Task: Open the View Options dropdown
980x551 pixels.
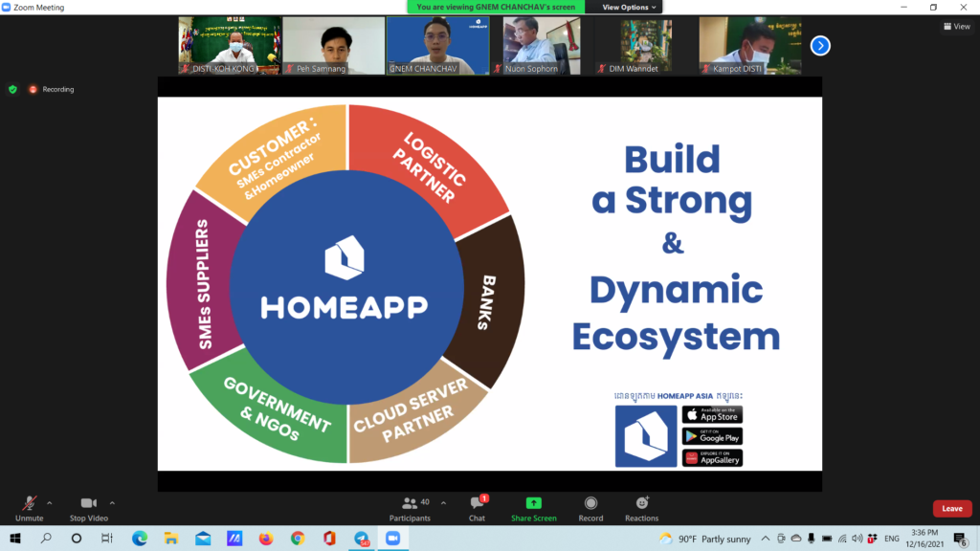Action: click(x=629, y=7)
